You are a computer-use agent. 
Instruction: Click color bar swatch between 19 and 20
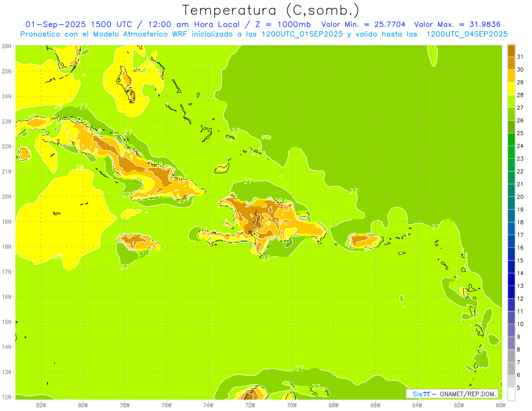pos(511,203)
